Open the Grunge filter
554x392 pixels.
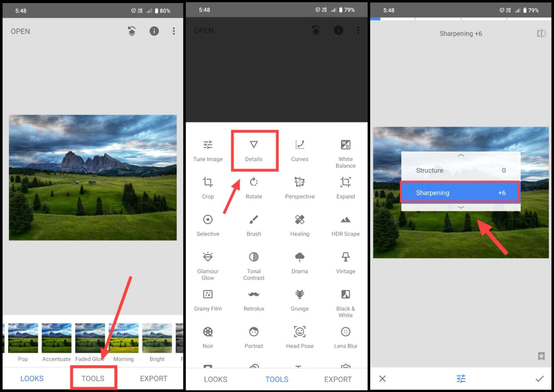300,300
